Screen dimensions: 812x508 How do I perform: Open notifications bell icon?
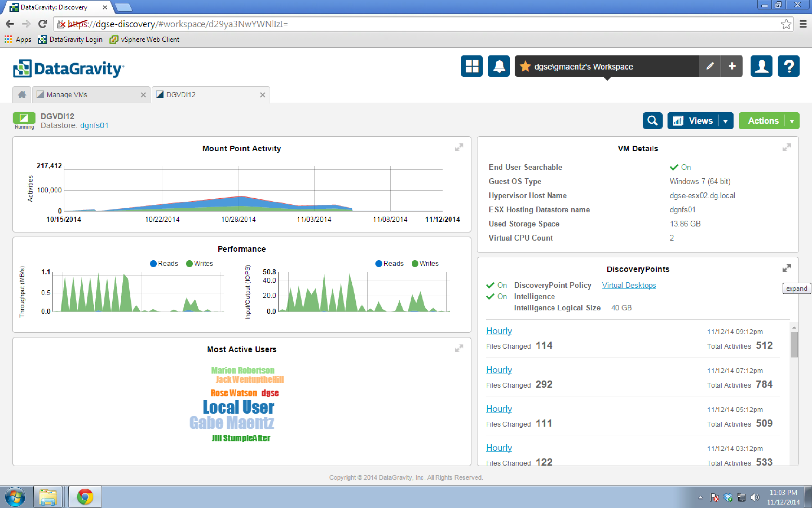(x=499, y=66)
